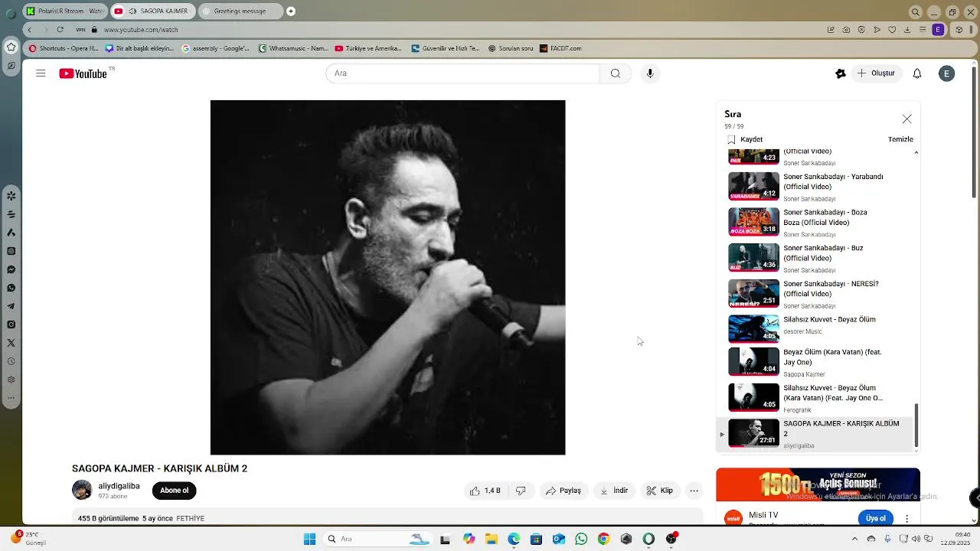Dislike the video with thumbs down
980x551 pixels.
(x=521, y=491)
